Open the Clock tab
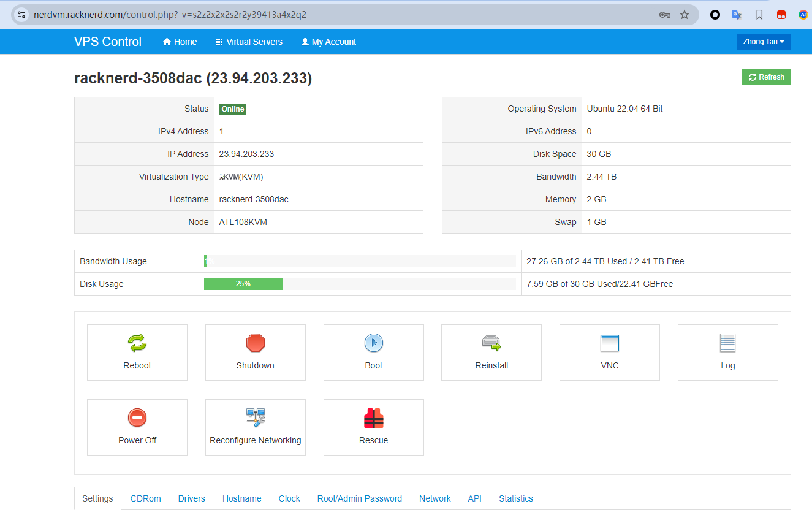The height and width of the screenshot is (515, 812). point(289,498)
